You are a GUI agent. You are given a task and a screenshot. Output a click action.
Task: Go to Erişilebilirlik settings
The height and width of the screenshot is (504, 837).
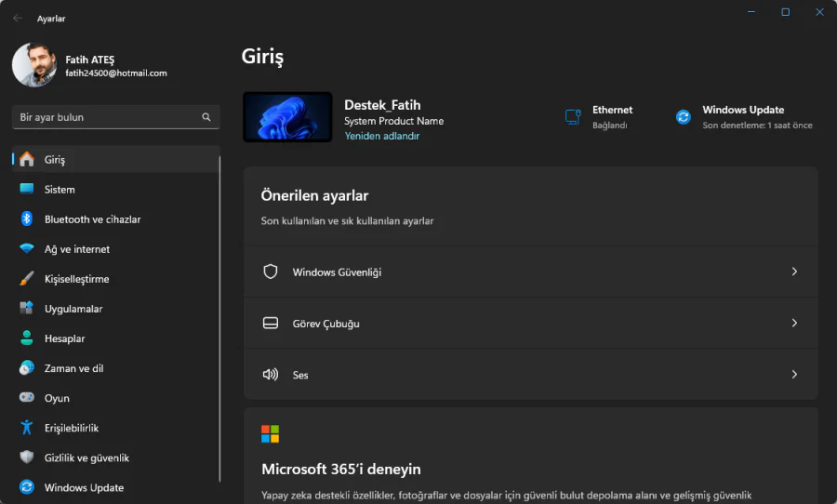116,428
